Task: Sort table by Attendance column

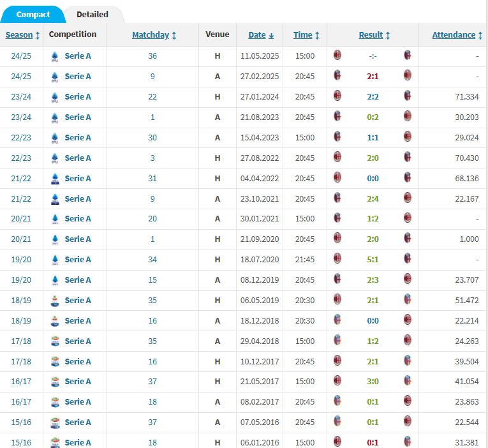Action: click(x=457, y=35)
